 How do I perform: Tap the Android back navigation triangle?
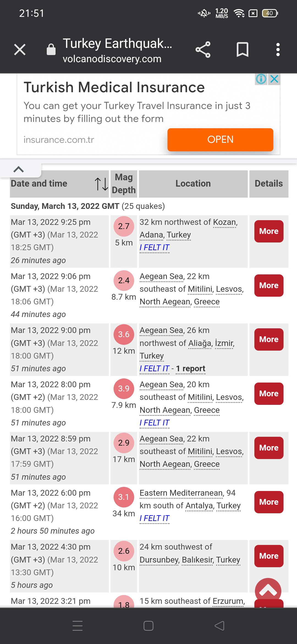(219, 626)
